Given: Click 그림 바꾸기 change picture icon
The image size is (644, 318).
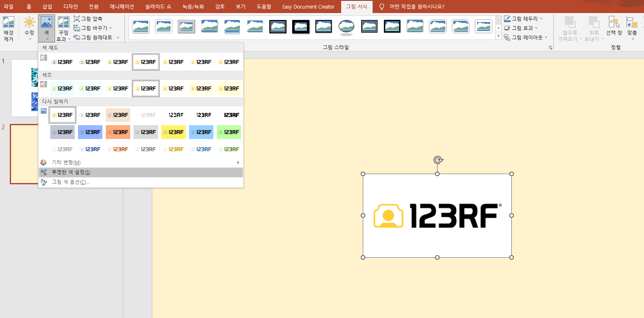Looking at the screenshot, I should click(x=76, y=28).
